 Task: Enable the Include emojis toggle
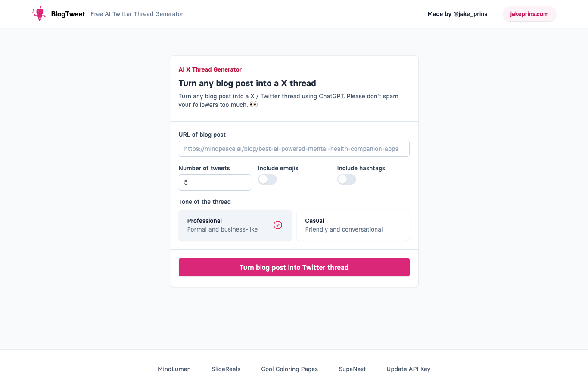pos(268,179)
